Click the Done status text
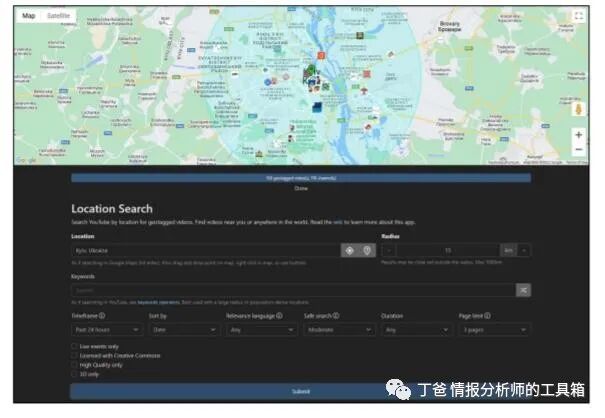Screen dimensions: 605x418 tap(301, 188)
